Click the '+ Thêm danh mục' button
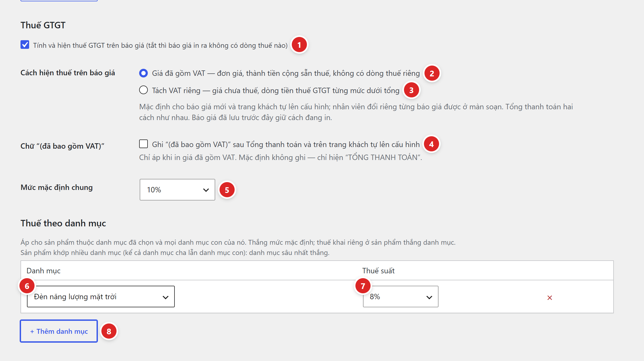 tap(59, 331)
